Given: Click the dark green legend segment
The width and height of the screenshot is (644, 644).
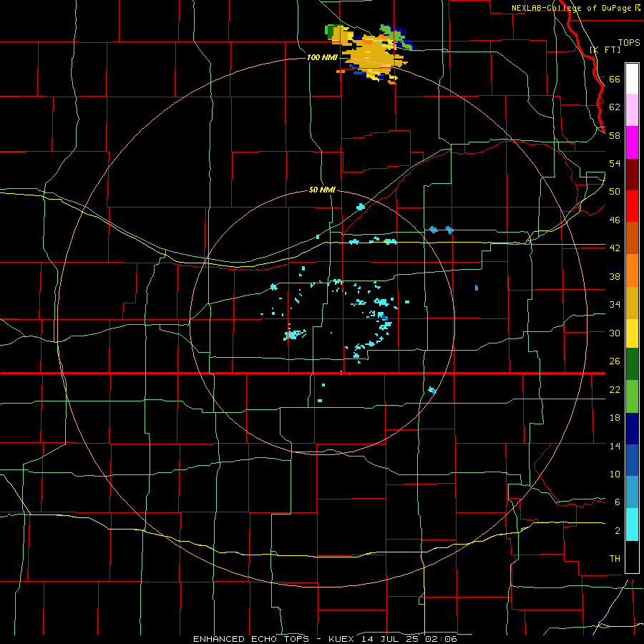Looking at the screenshot, I should tap(632, 364).
